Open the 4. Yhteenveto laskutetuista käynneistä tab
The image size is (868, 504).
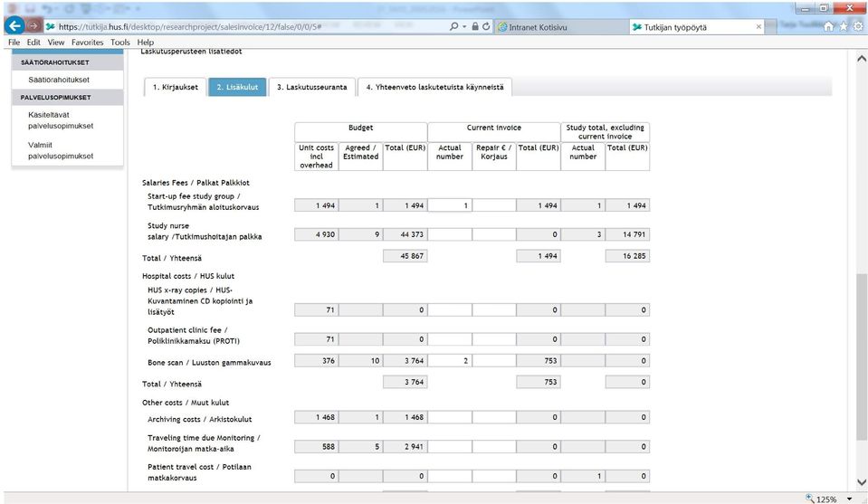coord(435,87)
